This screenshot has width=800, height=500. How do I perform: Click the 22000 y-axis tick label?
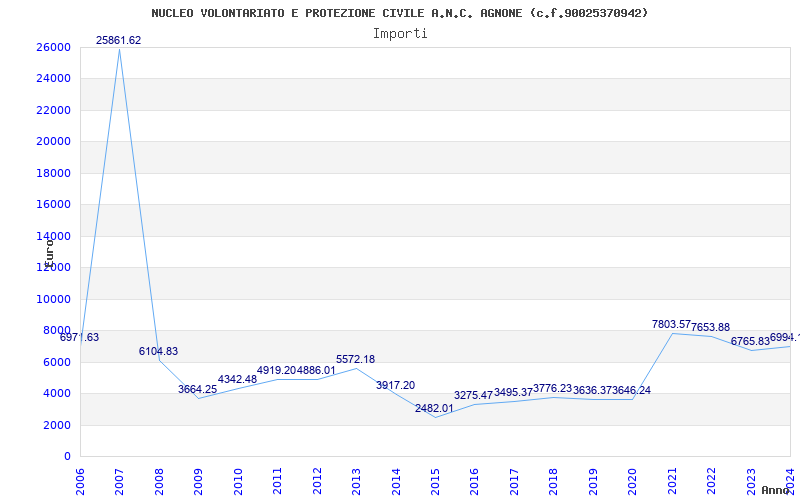click(53, 110)
